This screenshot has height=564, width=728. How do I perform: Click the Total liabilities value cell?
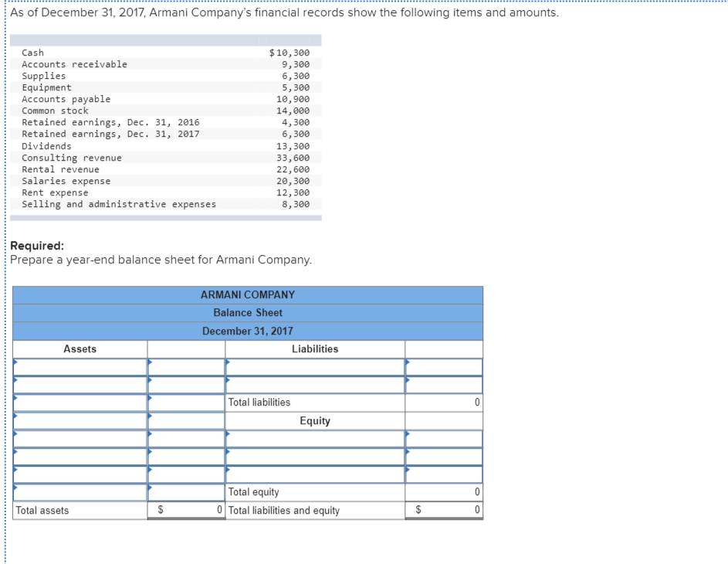[444, 403]
